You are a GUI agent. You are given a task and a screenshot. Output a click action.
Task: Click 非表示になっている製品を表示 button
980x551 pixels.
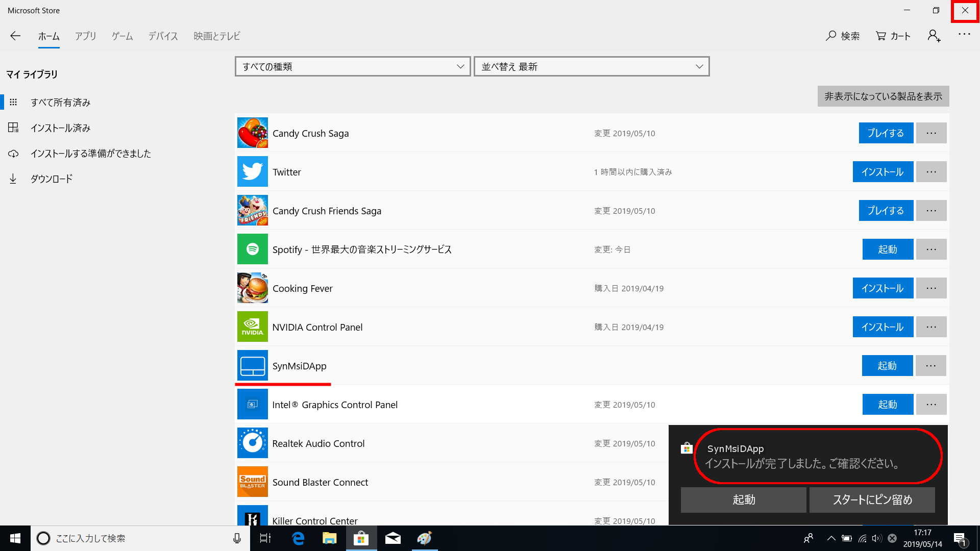click(884, 96)
